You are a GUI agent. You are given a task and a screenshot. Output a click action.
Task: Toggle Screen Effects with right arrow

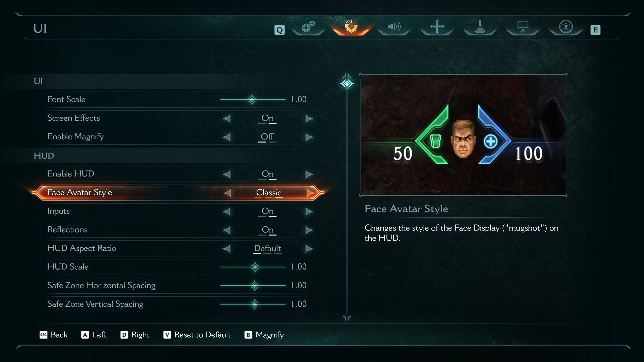click(309, 118)
